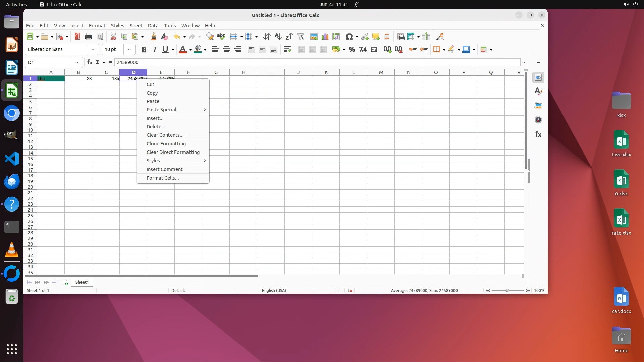The width and height of the screenshot is (644, 362).
Task: Open the Navigator sidebar panel icon
Action: click(x=538, y=120)
